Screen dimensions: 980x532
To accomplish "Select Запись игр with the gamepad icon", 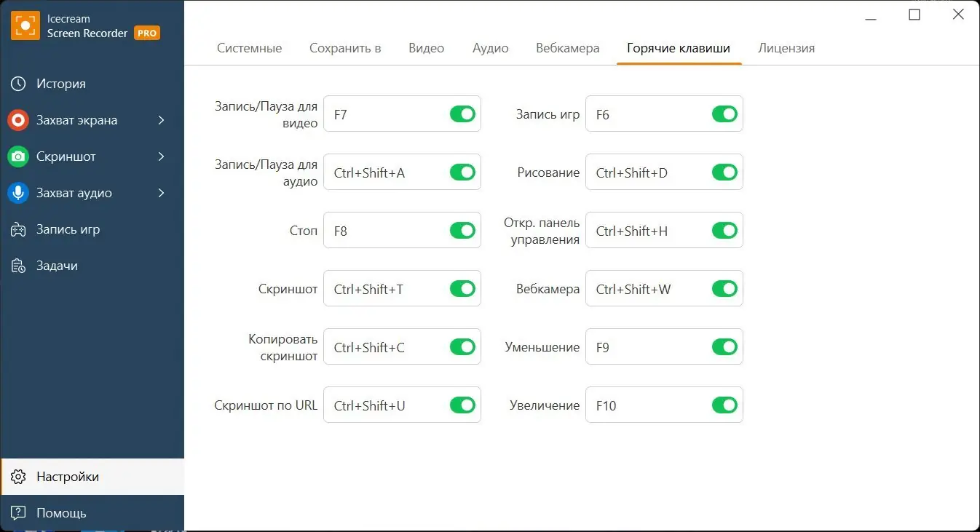I will (x=17, y=229).
